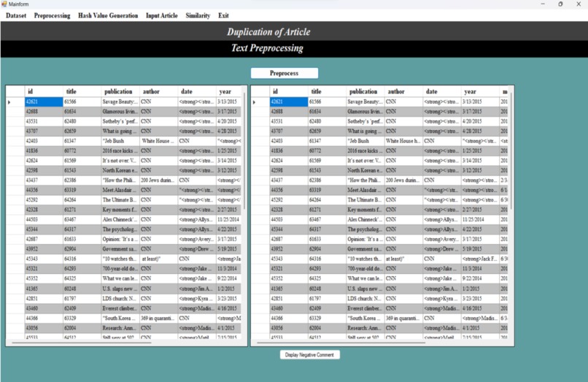Click author column header in right table
This screenshot has height=382, width=588.
[x=403, y=91]
